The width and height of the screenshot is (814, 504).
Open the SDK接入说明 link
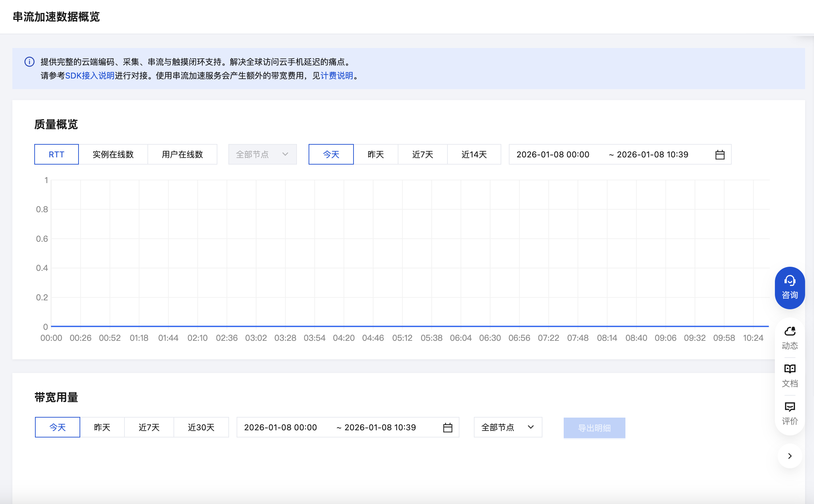coord(90,75)
